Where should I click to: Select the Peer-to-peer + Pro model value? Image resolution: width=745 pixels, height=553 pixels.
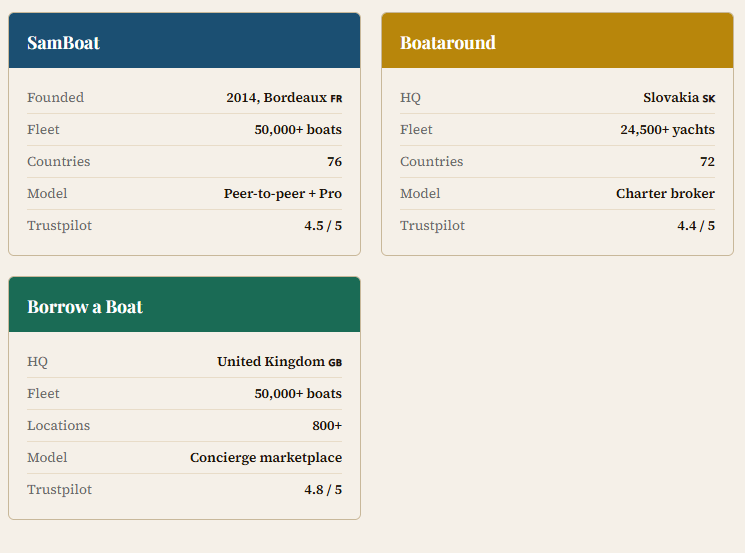point(283,194)
